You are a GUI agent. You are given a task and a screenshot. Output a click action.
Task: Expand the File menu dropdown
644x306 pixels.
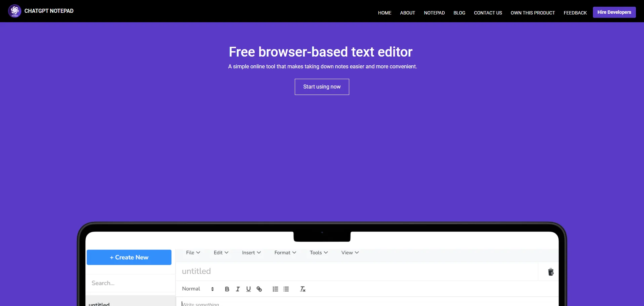(193, 253)
